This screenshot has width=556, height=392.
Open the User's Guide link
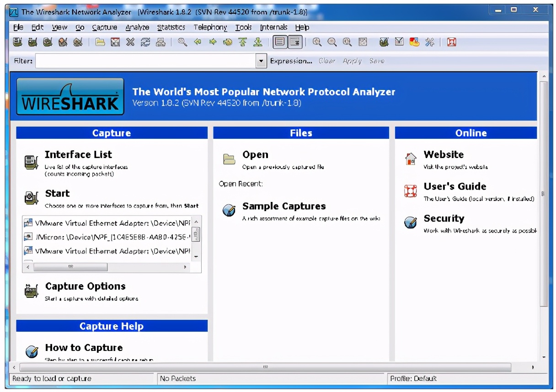click(454, 186)
